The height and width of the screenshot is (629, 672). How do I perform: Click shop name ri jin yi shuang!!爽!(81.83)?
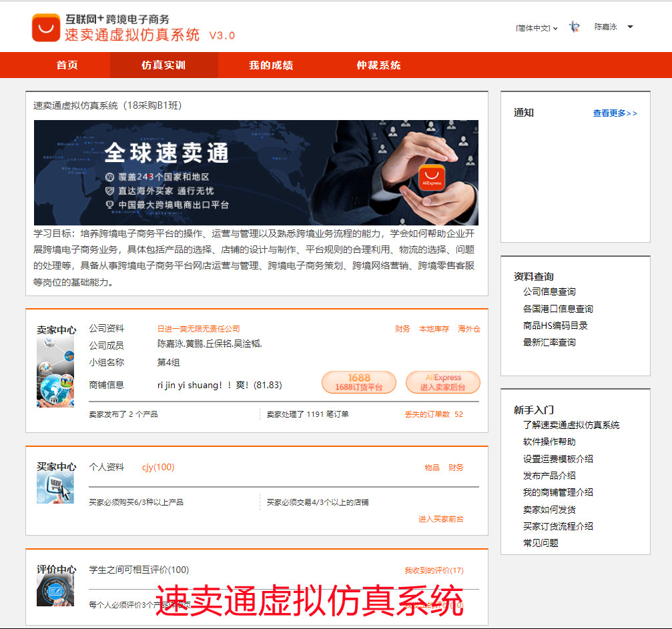click(x=220, y=385)
